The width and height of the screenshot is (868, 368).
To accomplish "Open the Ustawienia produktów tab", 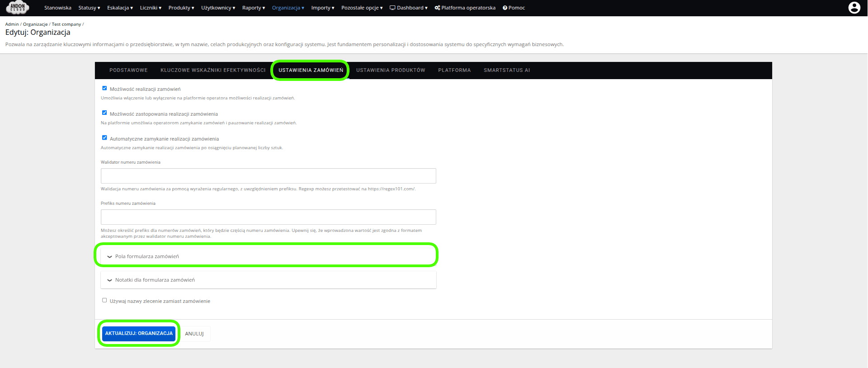I will point(391,70).
